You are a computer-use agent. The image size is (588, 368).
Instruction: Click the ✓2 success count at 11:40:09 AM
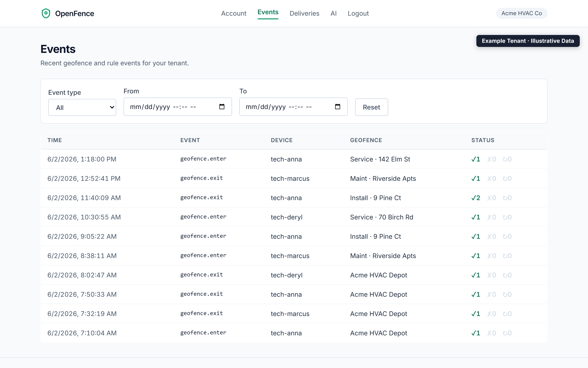click(x=475, y=198)
